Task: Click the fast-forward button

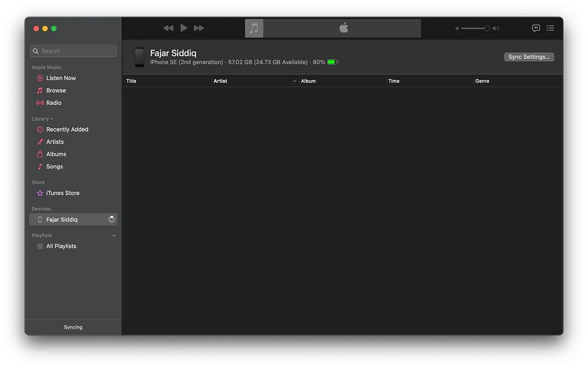Action: (x=199, y=28)
